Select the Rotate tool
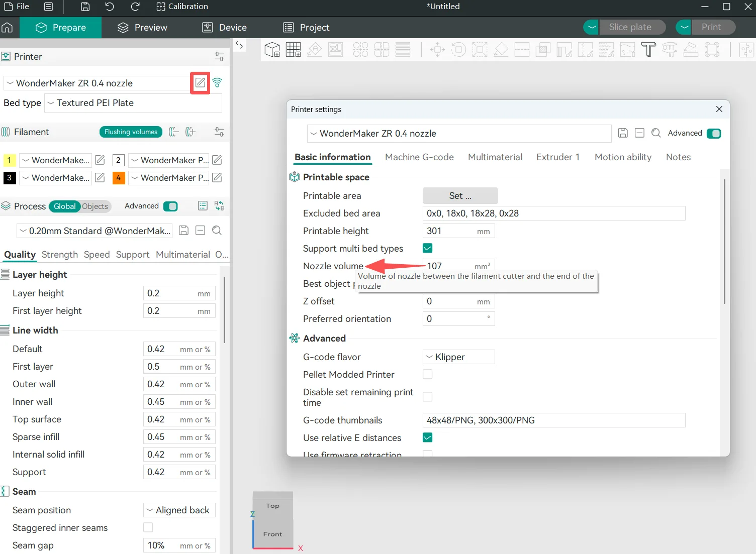The width and height of the screenshot is (756, 554). 458,50
